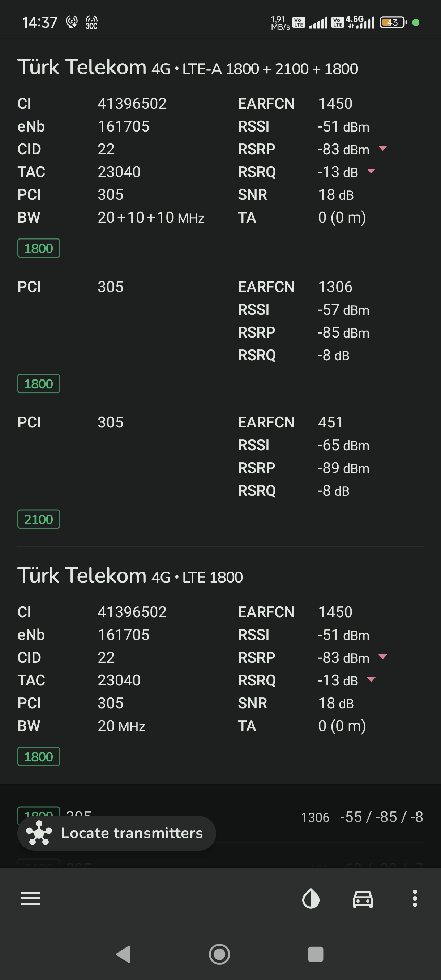The height and width of the screenshot is (980, 441).
Task: Select the 1800 badge under first cell
Action: (38, 248)
